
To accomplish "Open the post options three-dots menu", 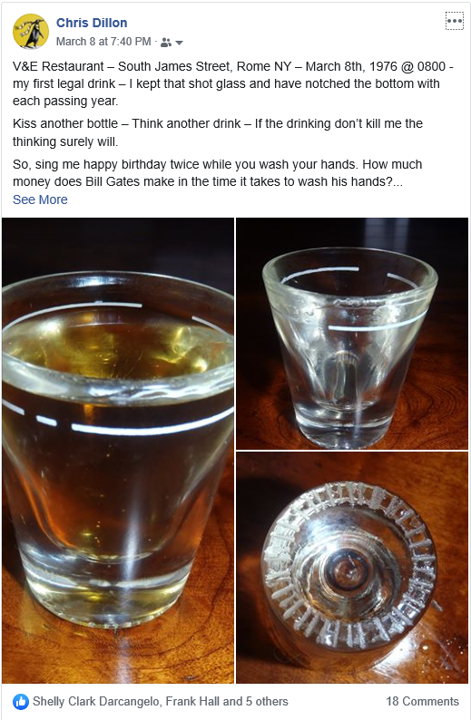I will 454,21.
